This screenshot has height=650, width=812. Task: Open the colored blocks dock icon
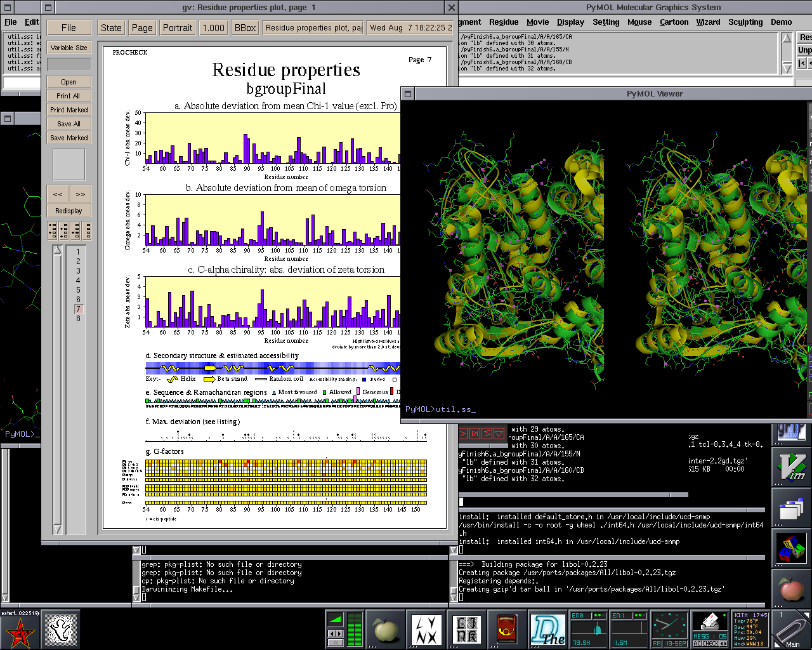point(791,550)
